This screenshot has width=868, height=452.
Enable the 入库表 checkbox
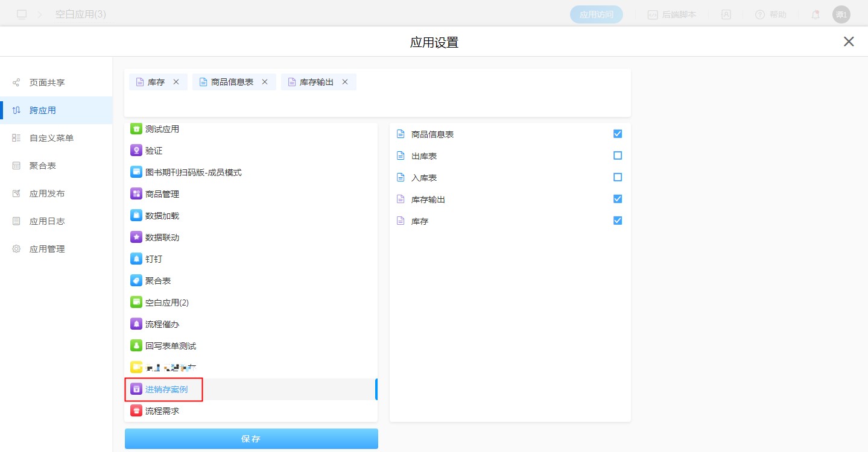(x=617, y=177)
